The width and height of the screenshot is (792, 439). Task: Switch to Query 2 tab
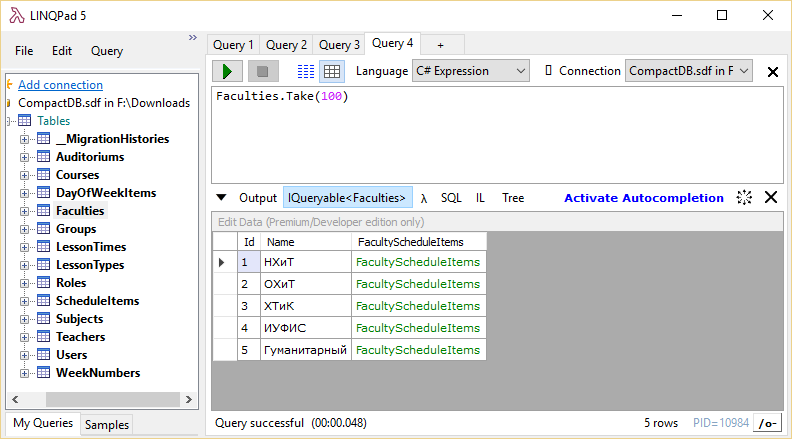click(x=286, y=45)
